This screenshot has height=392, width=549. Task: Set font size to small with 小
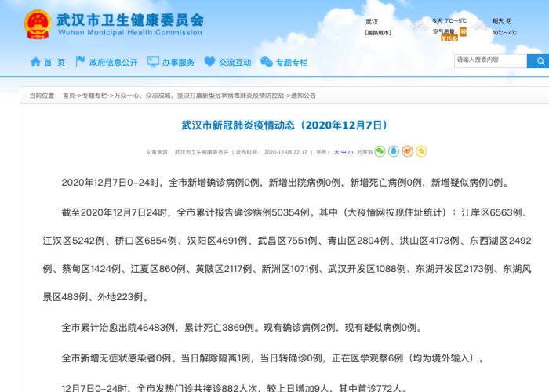click(x=351, y=152)
